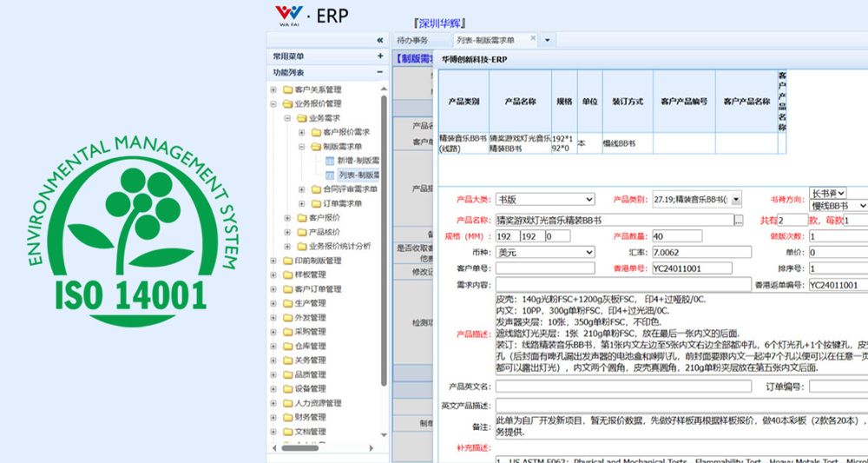
Task: Click the folder icon of 采购管理
Action: pos(288,332)
